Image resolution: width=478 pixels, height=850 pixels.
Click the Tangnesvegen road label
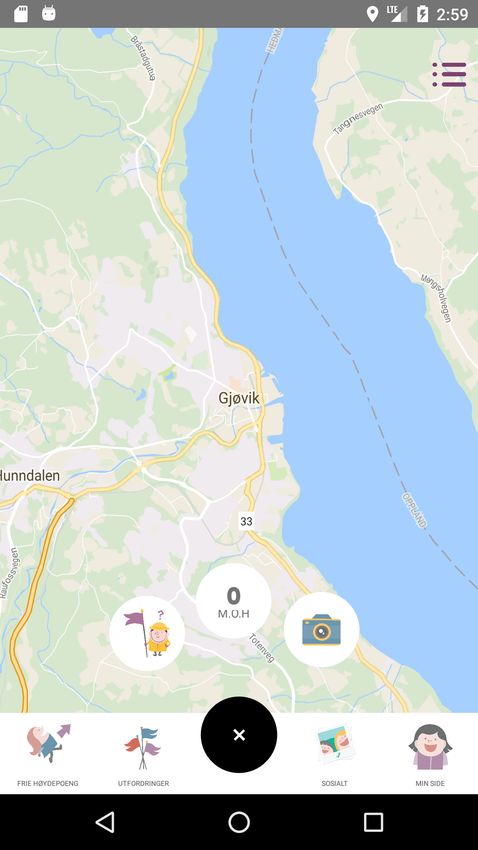[x=358, y=119]
